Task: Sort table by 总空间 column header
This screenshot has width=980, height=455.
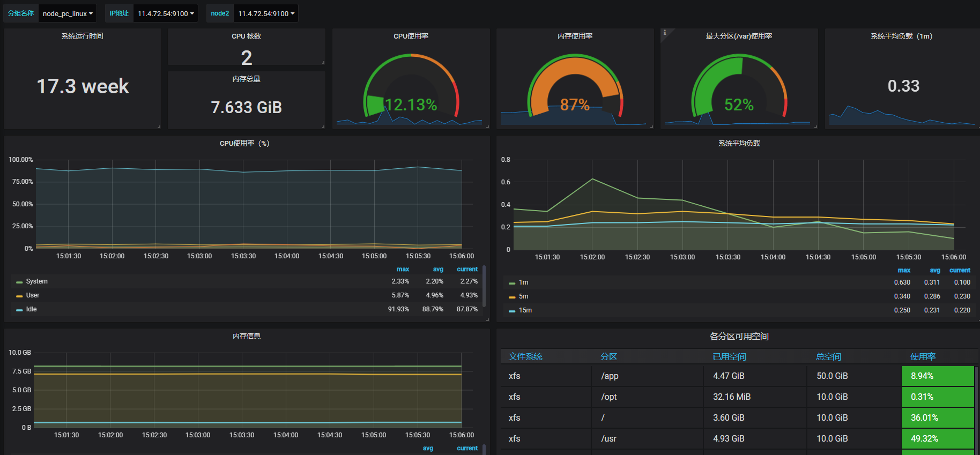Action: point(828,356)
